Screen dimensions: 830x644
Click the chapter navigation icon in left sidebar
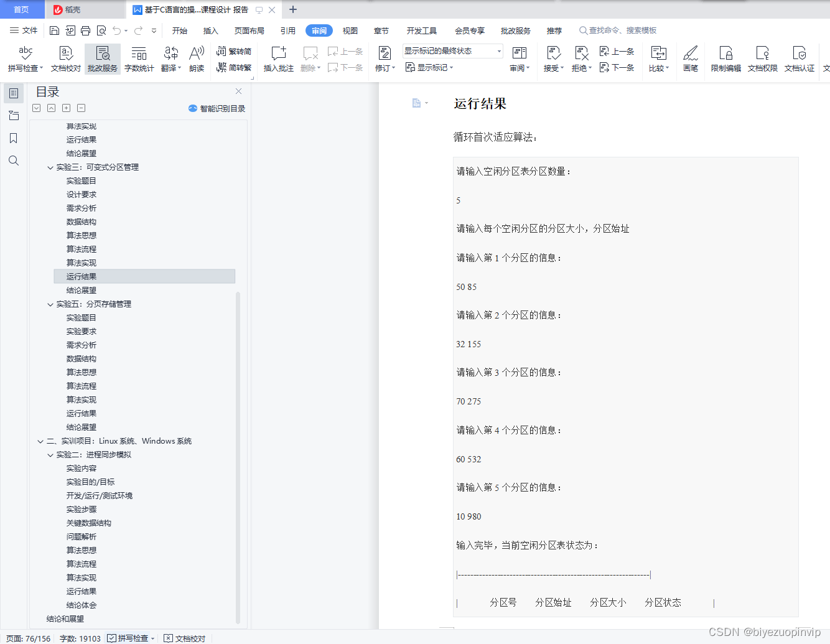point(14,116)
